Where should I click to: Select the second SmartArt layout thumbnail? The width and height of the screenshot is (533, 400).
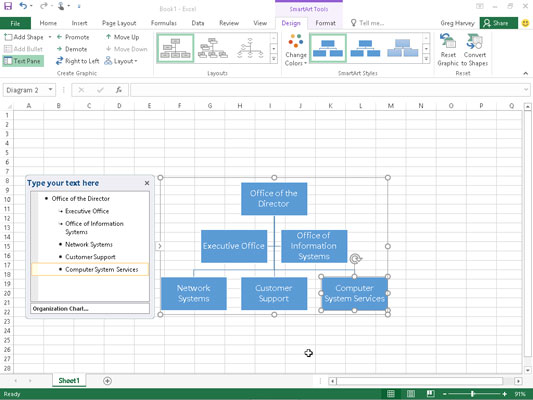(x=213, y=48)
